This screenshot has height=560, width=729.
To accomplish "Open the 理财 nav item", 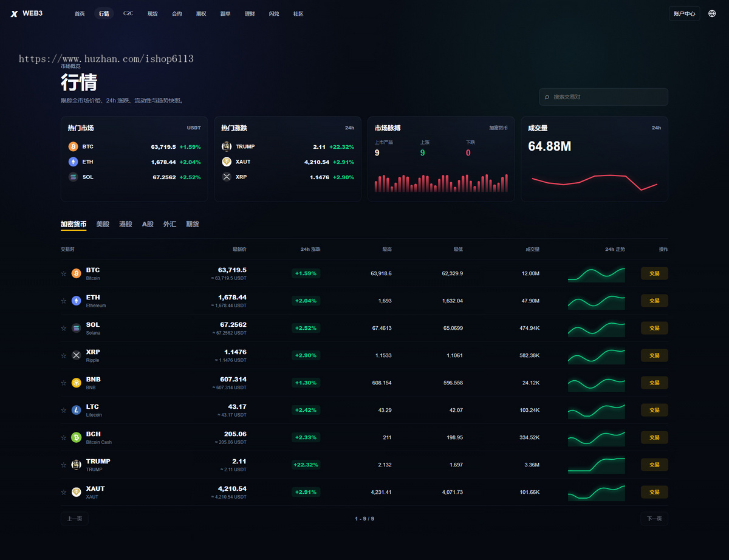I will (x=250, y=13).
